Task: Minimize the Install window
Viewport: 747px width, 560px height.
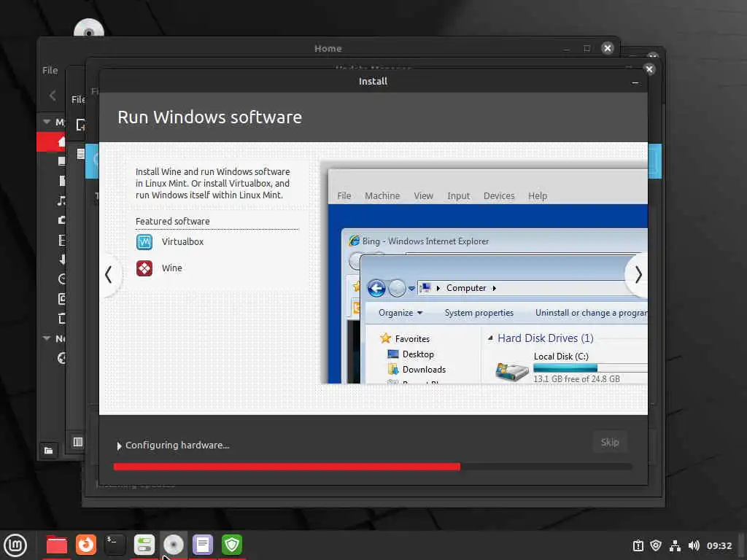Action: (635, 83)
